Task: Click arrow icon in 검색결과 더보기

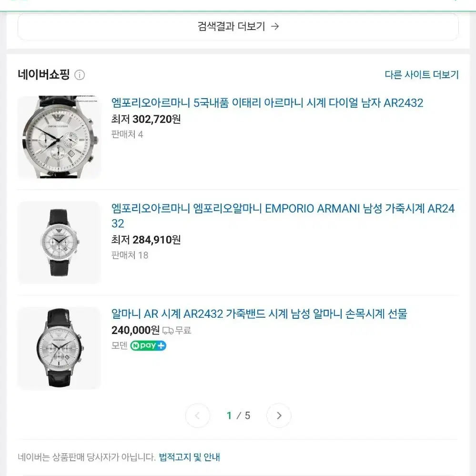Action: [x=275, y=26]
